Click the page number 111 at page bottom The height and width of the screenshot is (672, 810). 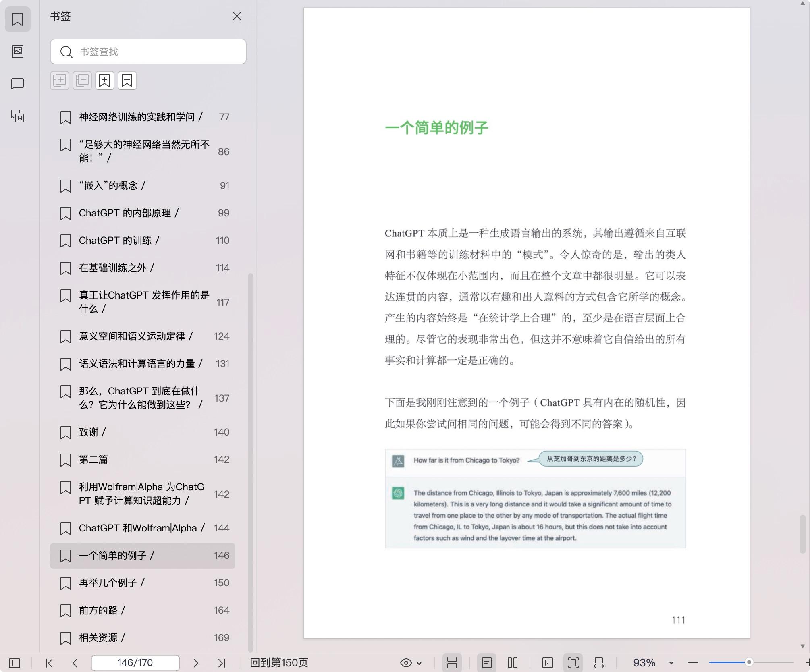[678, 620]
